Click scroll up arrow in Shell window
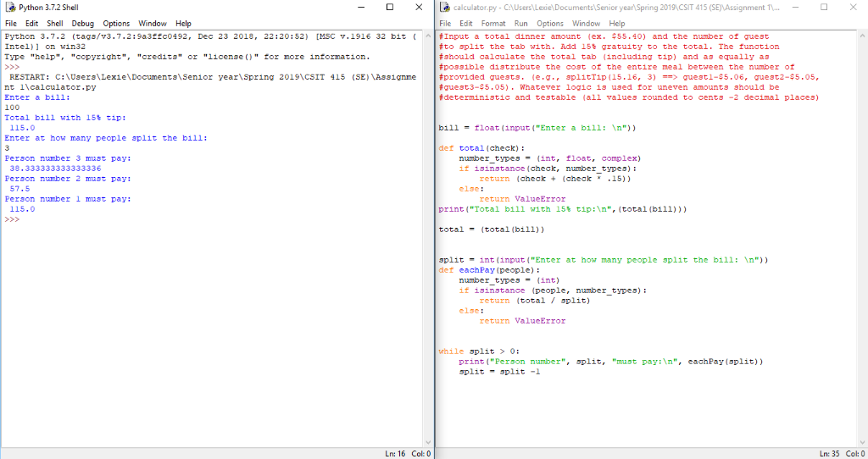This screenshot has height=459, width=868. click(x=428, y=36)
